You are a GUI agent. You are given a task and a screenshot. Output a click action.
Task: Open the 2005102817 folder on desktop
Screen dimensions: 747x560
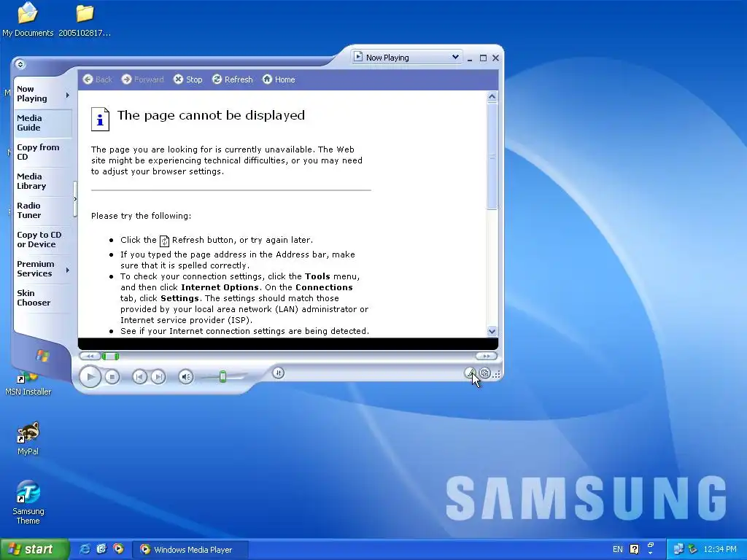tap(85, 20)
